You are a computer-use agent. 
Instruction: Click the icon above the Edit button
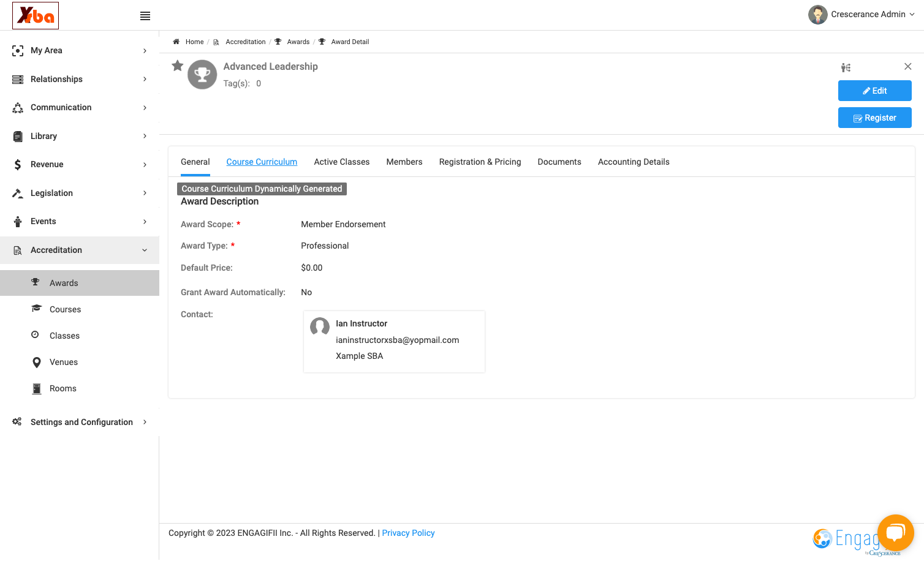coord(846,67)
